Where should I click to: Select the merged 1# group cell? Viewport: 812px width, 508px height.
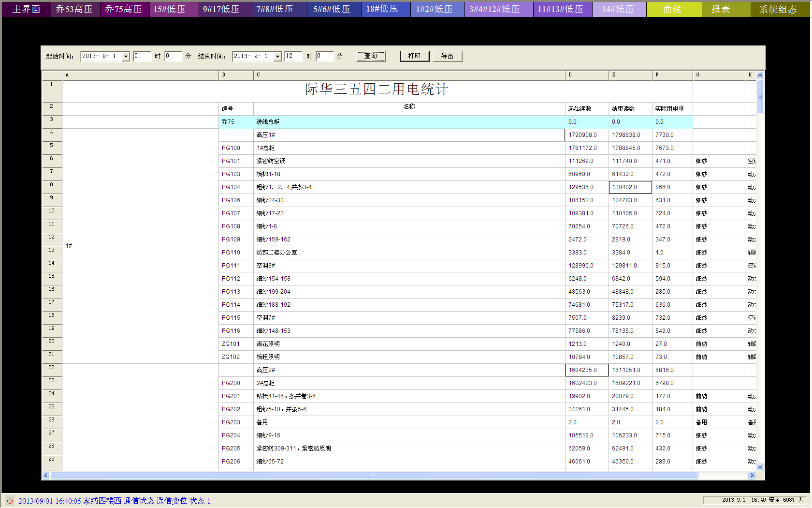[140, 246]
